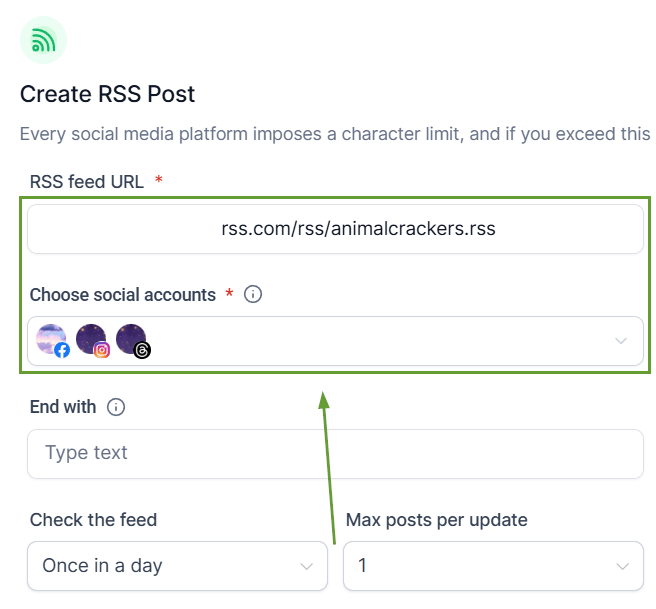Click the info icon beside Choose social accounts
This screenshot has width=656, height=609.
tap(253, 294)
